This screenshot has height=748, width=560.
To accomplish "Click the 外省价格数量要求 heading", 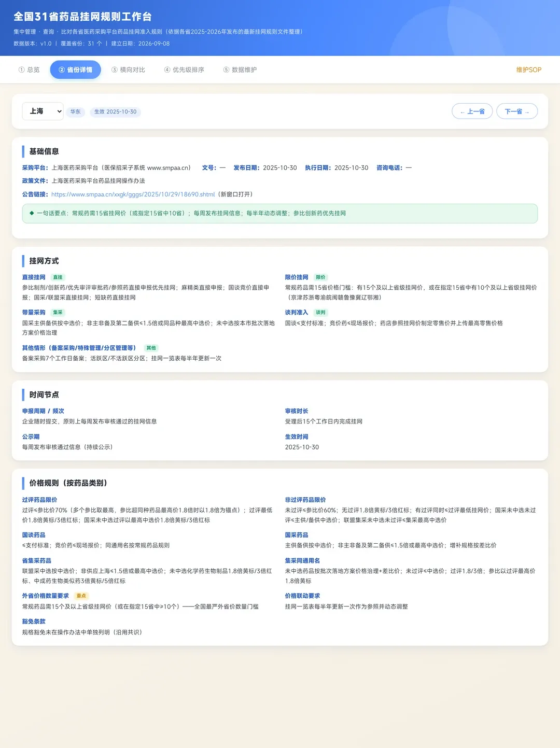I will [46, 596].
